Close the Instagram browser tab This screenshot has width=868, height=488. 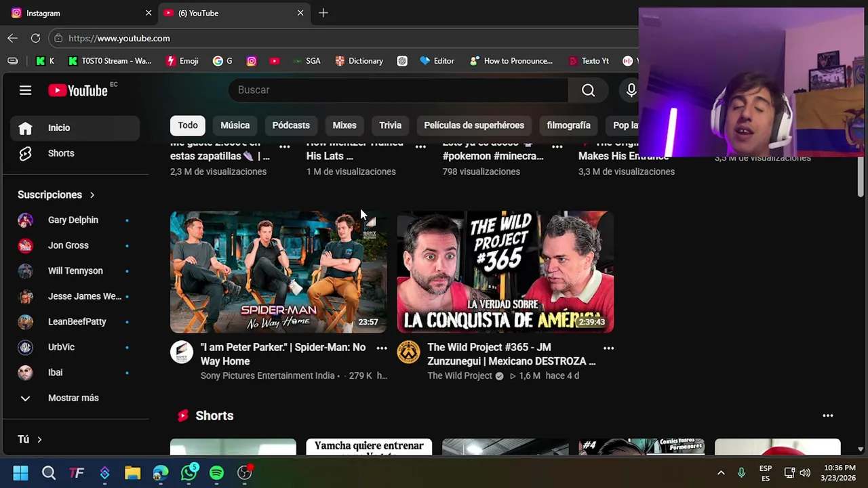149,13
